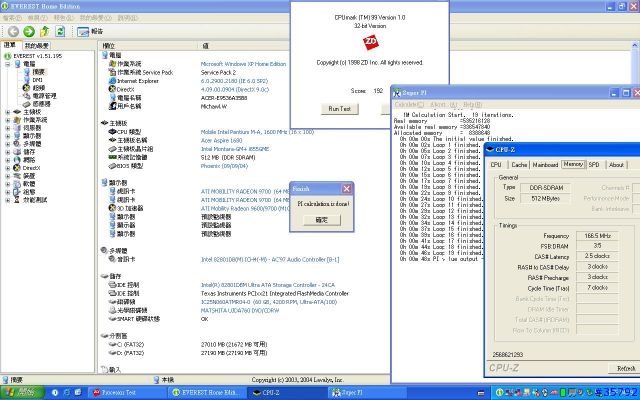Expand the 作業系統 tree node
The width and height of the screenshot is (640, 400).
(x=8, y=120)
